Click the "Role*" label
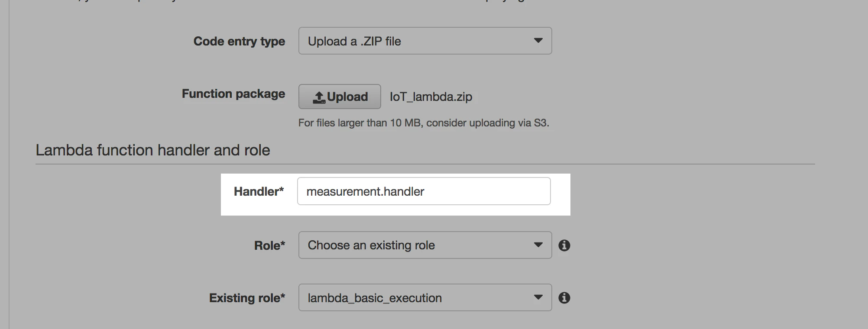Viewport: 868px width, 329px height. click(x=269, y=245)
